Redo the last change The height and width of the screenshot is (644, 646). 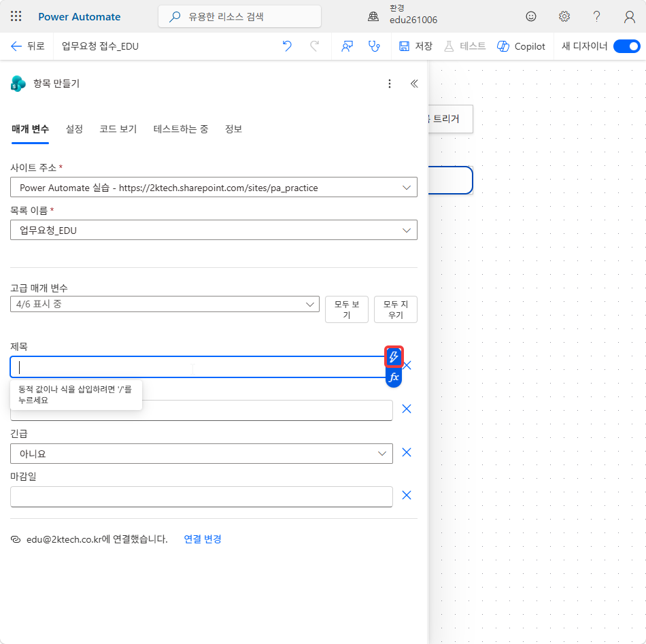click(x=314, y=46)
